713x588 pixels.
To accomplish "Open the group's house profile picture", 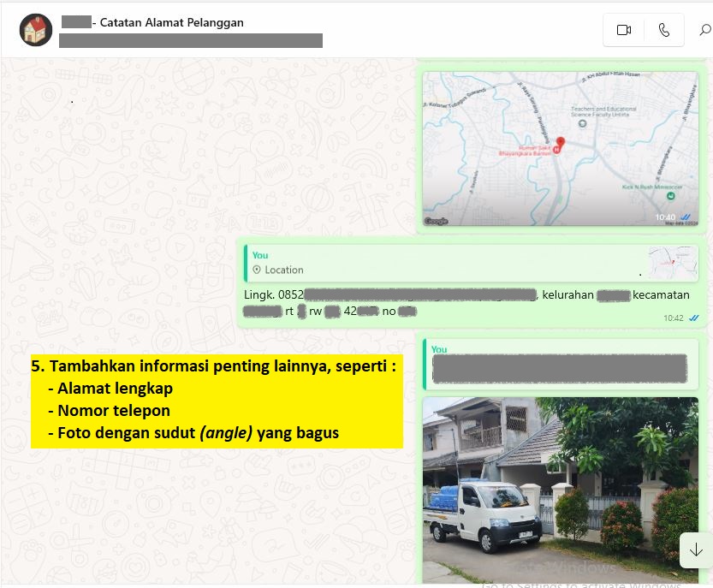I will (x=36, y=30).
